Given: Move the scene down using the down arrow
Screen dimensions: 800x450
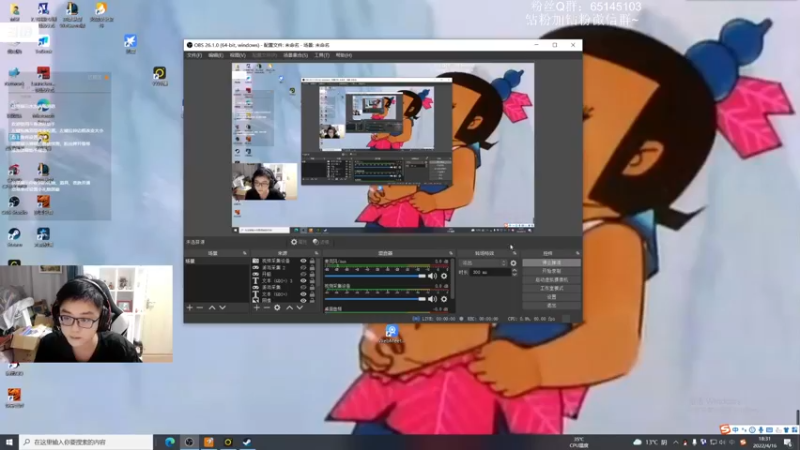Looking at the screenshot, I should pyautogui.click(x=222, y=308).
